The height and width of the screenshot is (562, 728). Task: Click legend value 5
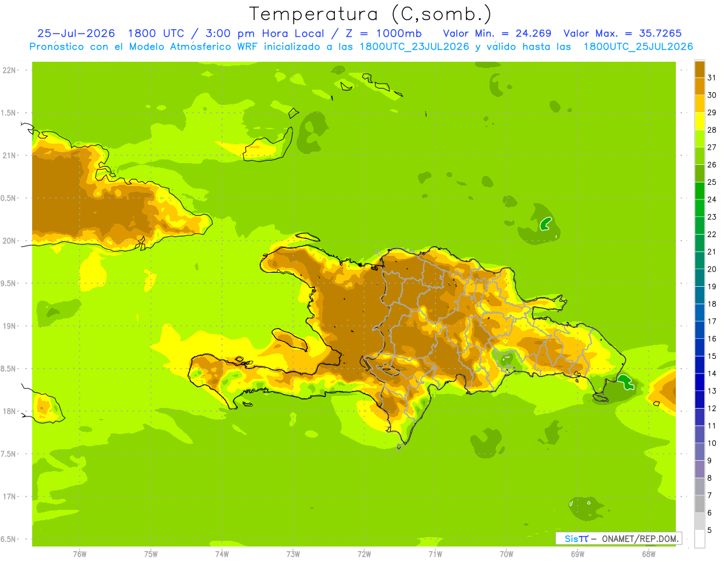click(710, 530)
